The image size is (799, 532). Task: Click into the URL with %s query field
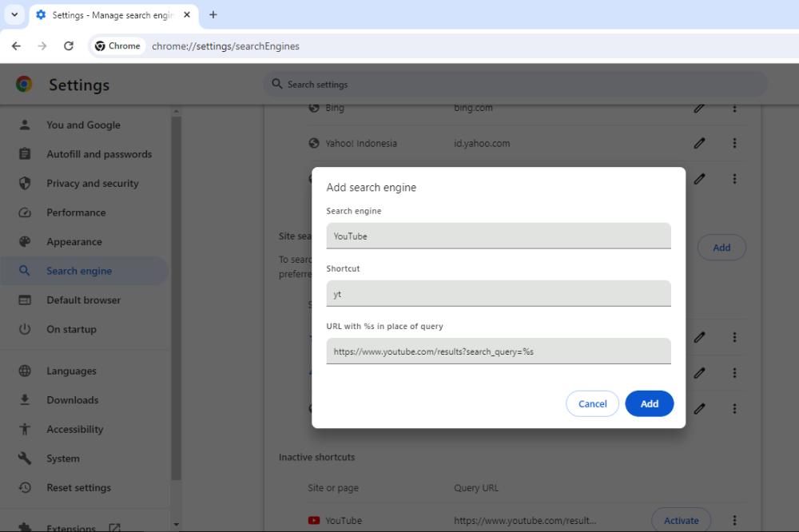pos(499,351)
